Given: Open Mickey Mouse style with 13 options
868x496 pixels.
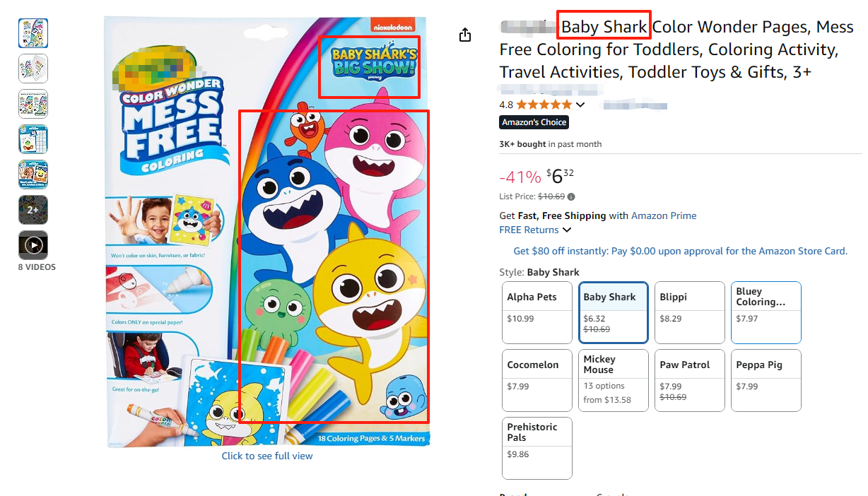Looking at the screenshot, I should 613,380.
